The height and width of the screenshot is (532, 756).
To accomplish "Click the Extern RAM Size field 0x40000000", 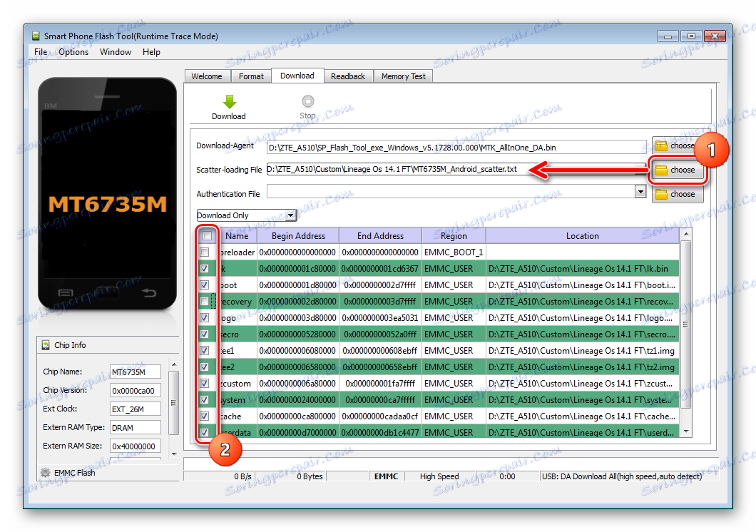I will [x=135, y=446].
